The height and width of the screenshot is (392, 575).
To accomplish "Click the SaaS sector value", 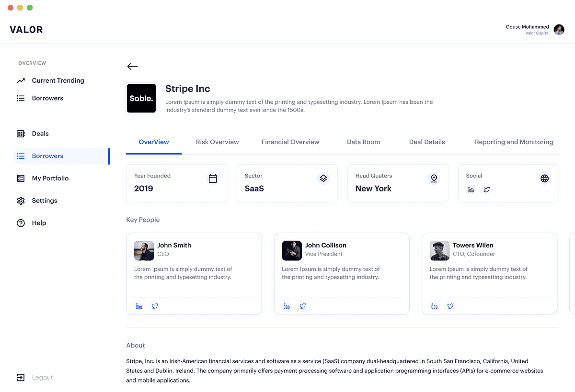I will (x=254, y=189).
